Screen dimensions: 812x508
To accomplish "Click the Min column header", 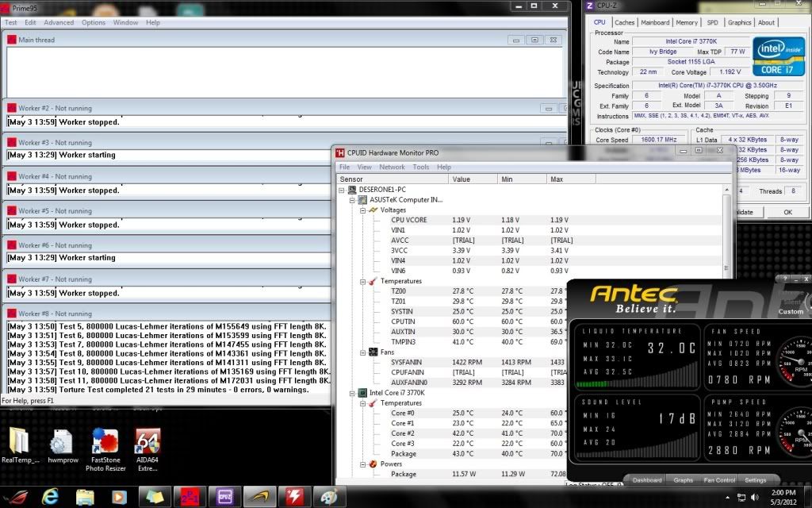I will 522,179.
